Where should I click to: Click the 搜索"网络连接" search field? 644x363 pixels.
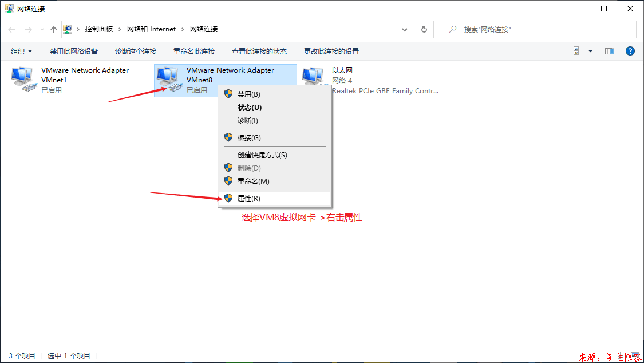click(539, 30)
